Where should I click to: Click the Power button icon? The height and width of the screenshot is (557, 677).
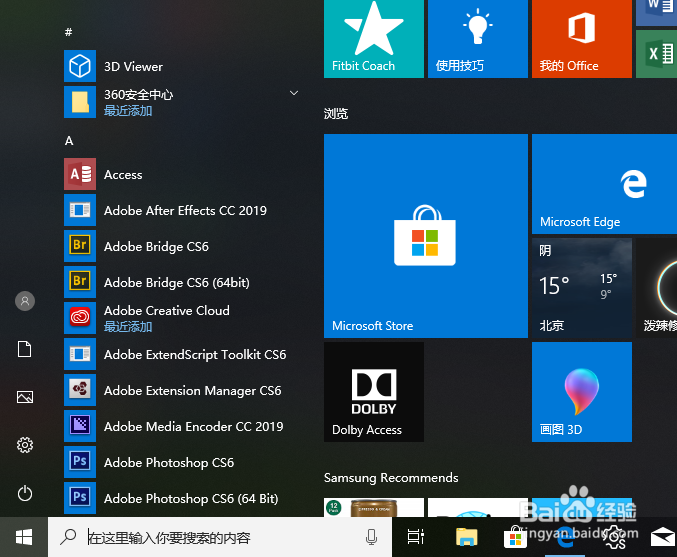click(25, 493)
